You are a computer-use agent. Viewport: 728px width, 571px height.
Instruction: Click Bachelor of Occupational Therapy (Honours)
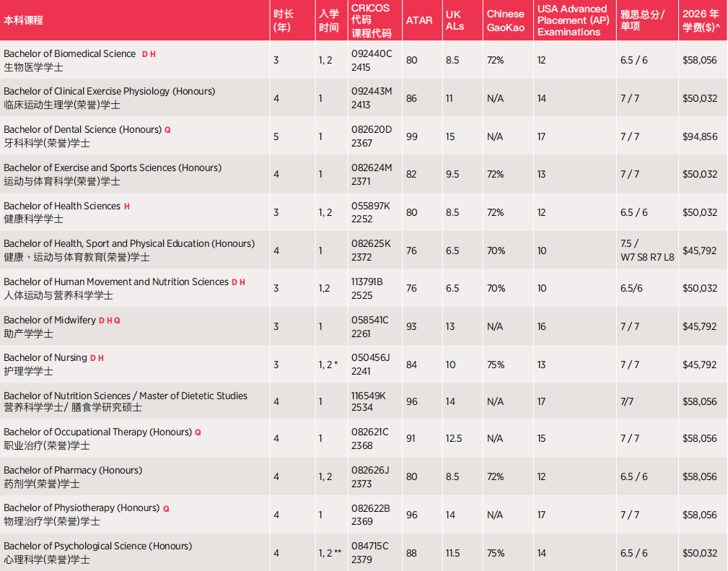point(97,432)
